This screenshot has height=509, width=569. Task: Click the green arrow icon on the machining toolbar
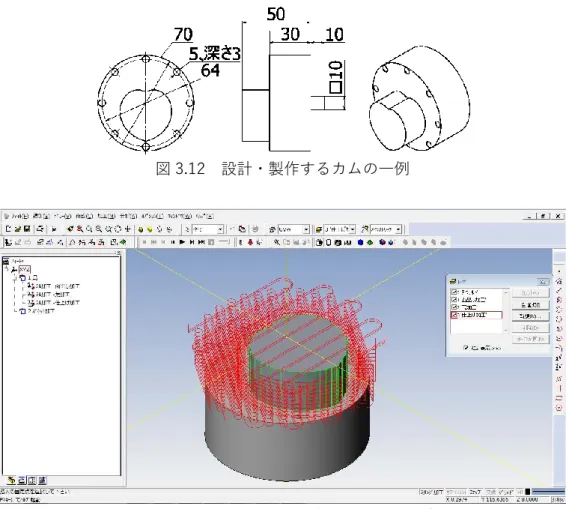tap(123, 242)
